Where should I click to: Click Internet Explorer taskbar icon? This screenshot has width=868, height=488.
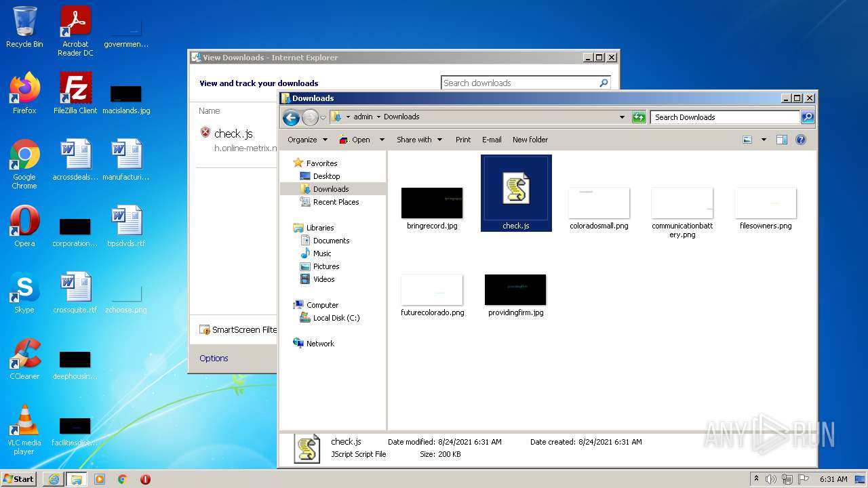click(54, 479)
